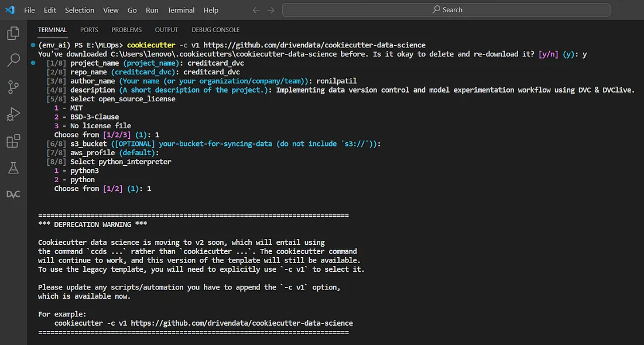
Task: Open the Go menu
Action: (132, 11)
